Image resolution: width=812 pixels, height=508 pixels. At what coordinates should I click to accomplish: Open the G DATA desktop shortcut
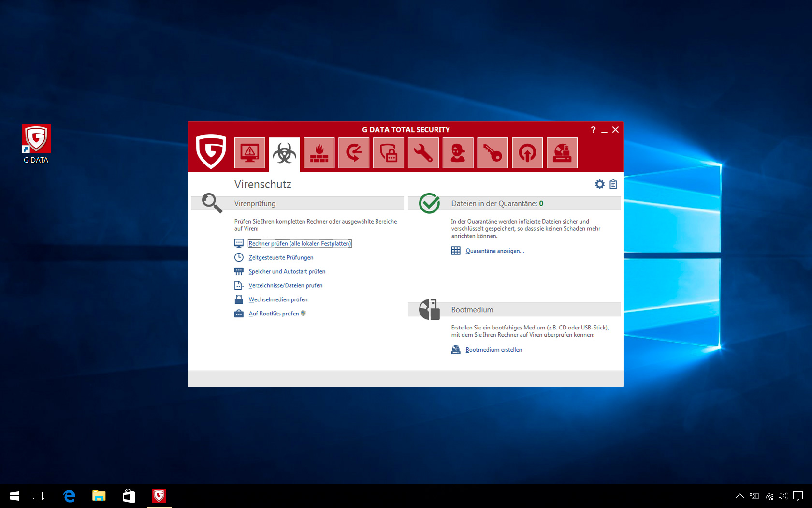tap(36, 144)
